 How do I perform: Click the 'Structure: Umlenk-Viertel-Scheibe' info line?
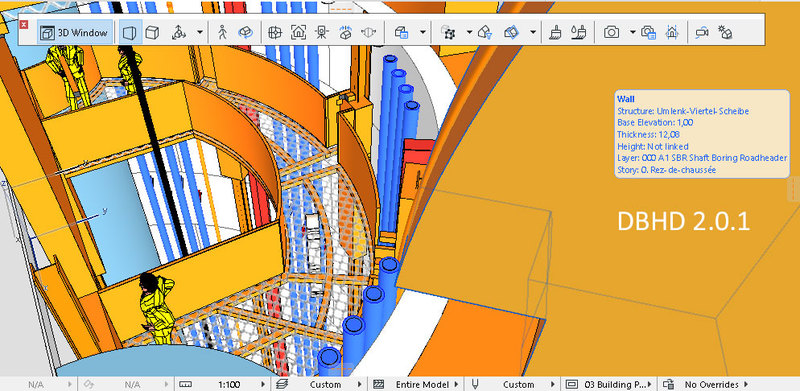683,111
